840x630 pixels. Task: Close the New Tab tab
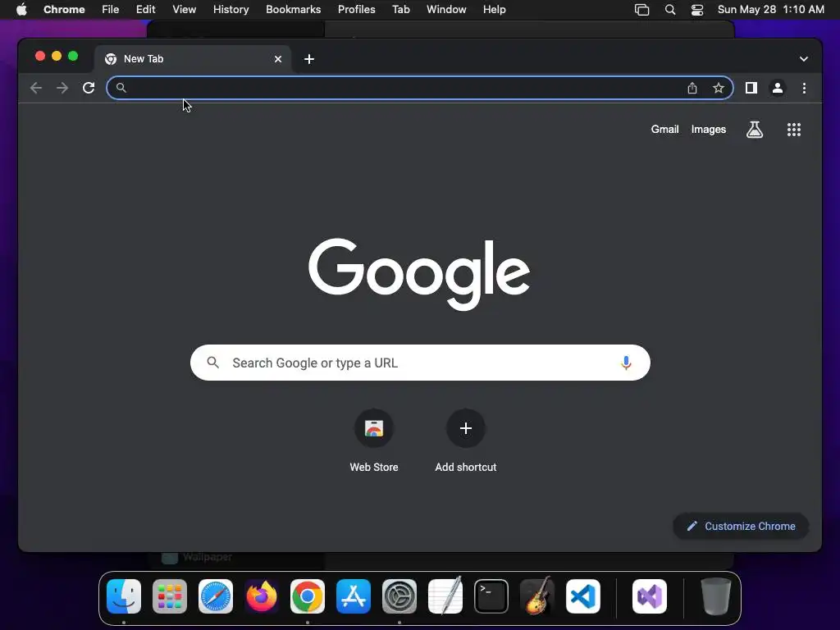point(277,59)
